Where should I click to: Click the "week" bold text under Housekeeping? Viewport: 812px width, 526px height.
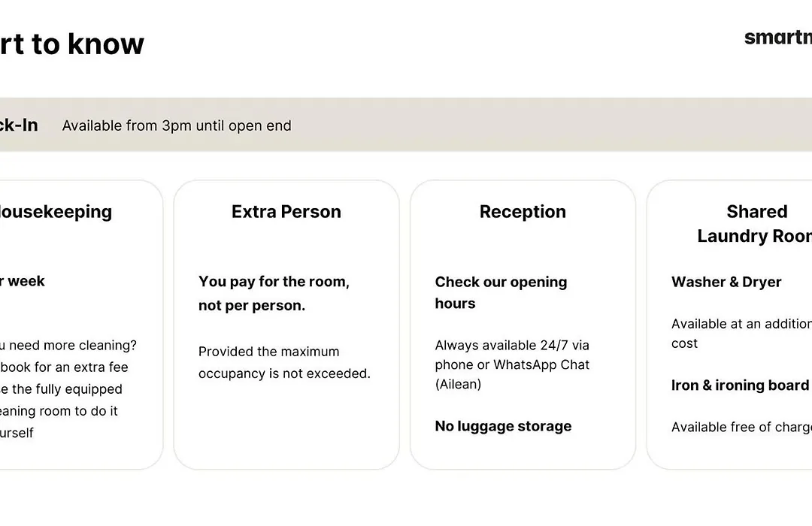coord(24,281)
